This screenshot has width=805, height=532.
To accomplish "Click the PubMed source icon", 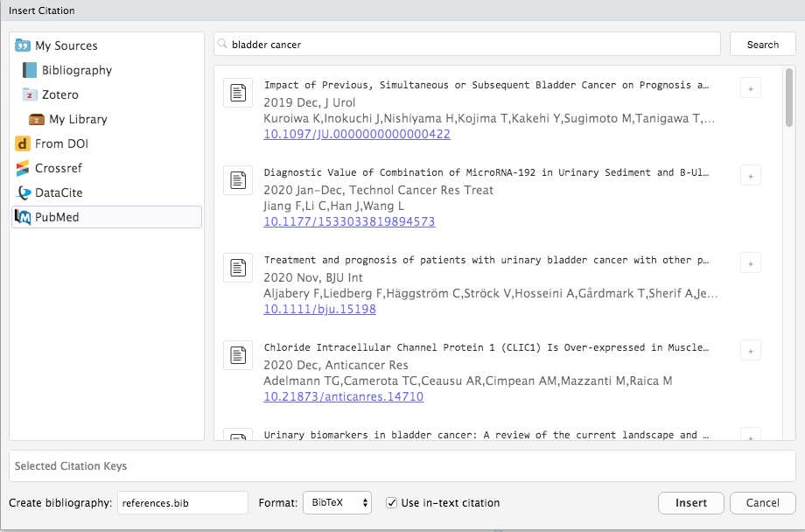I will pos(23,217).
